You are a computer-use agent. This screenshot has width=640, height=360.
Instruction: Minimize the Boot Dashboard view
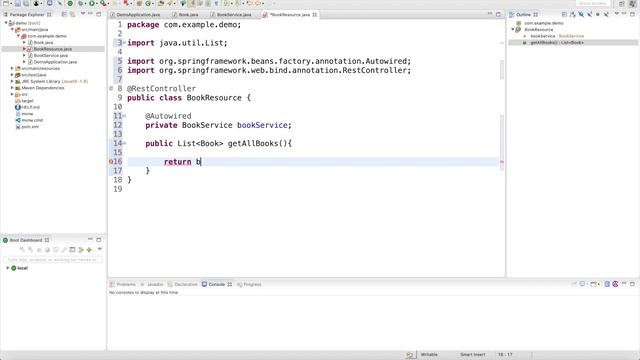coord(90,240)
